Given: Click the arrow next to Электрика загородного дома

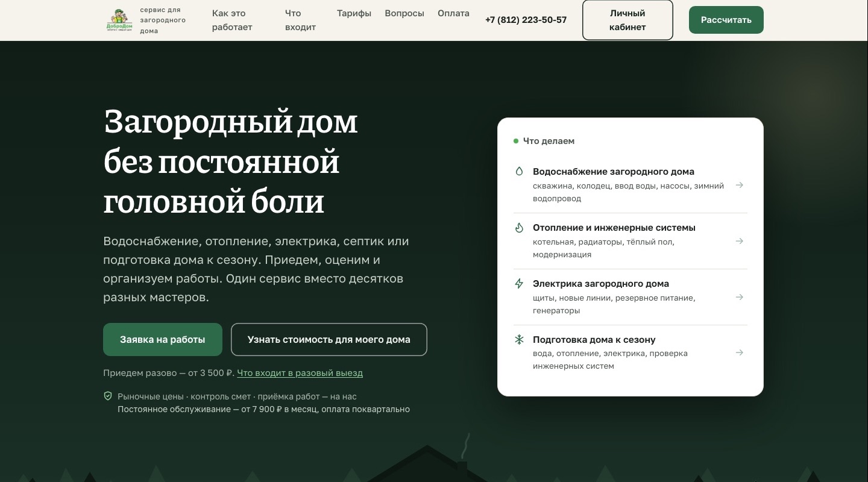Looking at the screenshot, I should [x=739, y=297].
